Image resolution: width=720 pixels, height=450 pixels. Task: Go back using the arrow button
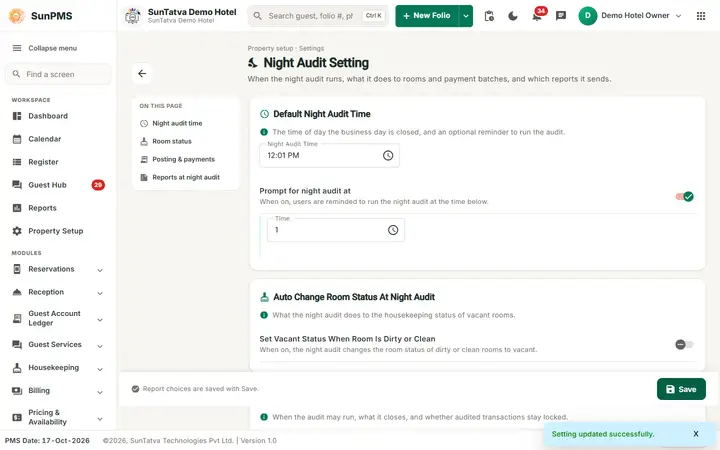[x=142, y=73]
